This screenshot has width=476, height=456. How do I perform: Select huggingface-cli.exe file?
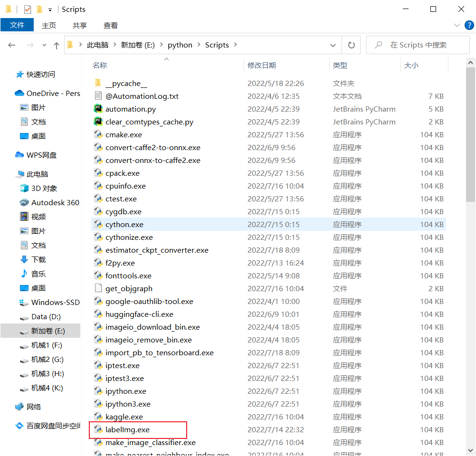click(139, 314)
